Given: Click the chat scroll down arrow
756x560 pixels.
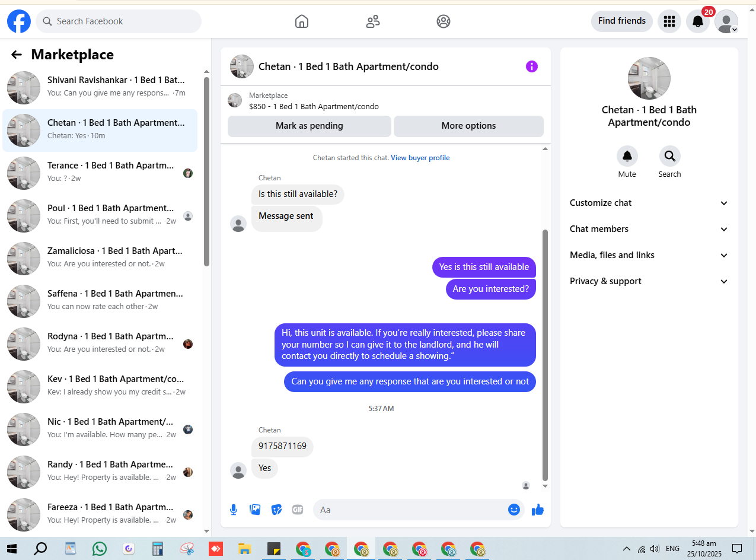Looking at the screenshot, I should click(546, 486).
